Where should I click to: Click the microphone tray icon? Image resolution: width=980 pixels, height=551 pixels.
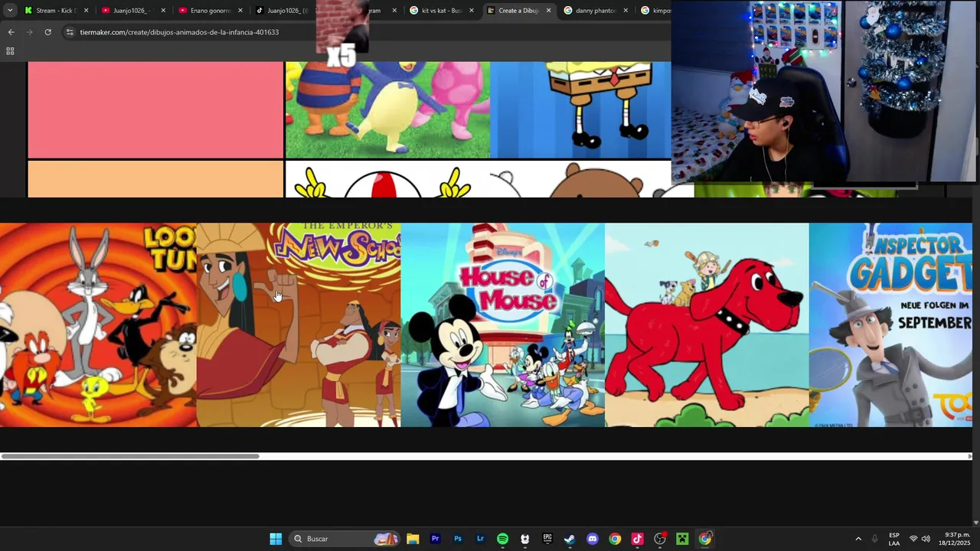point(874,539)
